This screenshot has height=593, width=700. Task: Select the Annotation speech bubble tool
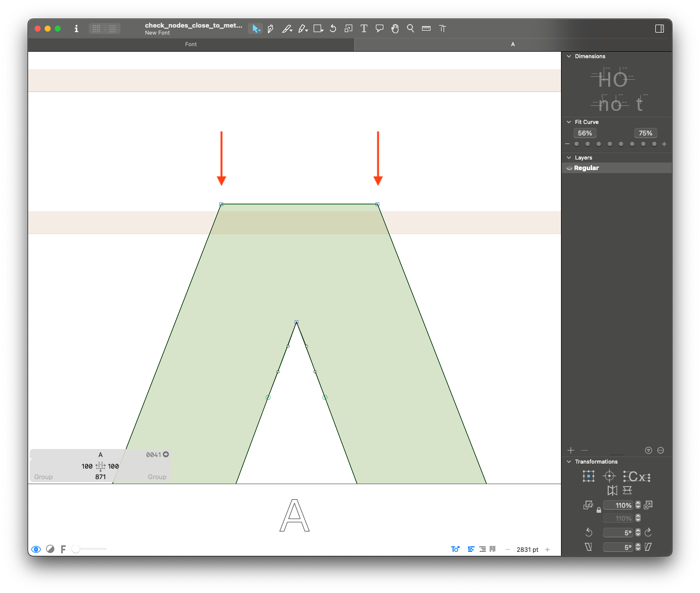point(379,29)
